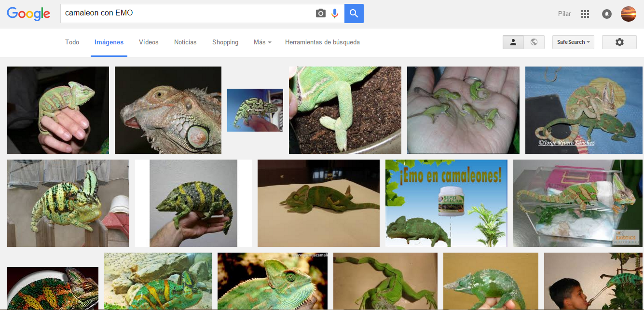Switch to the Todo tab
644x310 pixels.
(x=72, y=42)
